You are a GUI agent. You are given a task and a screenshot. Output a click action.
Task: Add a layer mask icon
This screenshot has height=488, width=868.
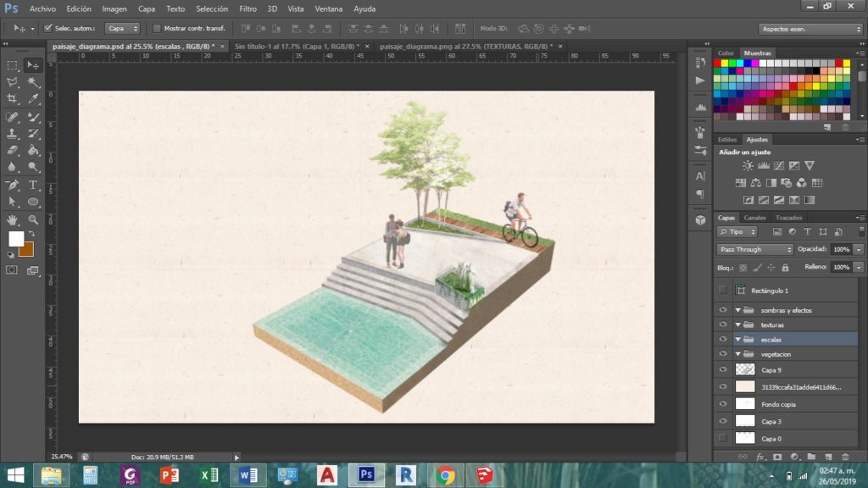pos(777,457)
